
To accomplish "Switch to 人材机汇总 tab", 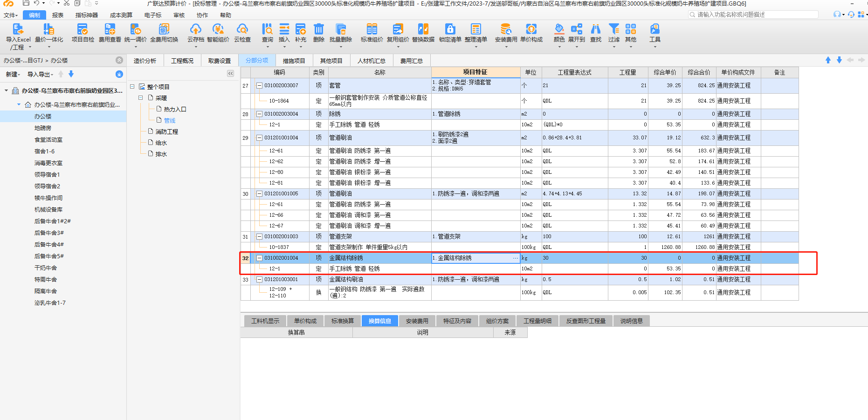I will click(x=372, y=61).
